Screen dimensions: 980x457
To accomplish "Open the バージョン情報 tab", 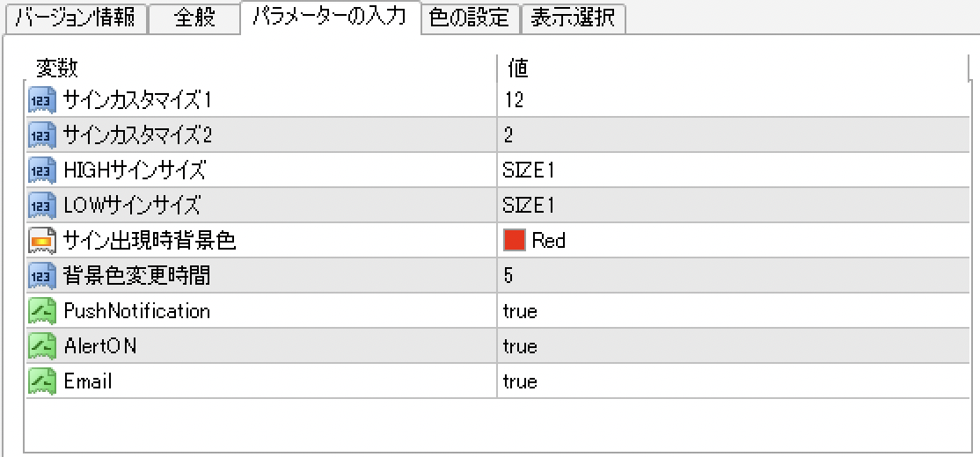I will [74, 18].
